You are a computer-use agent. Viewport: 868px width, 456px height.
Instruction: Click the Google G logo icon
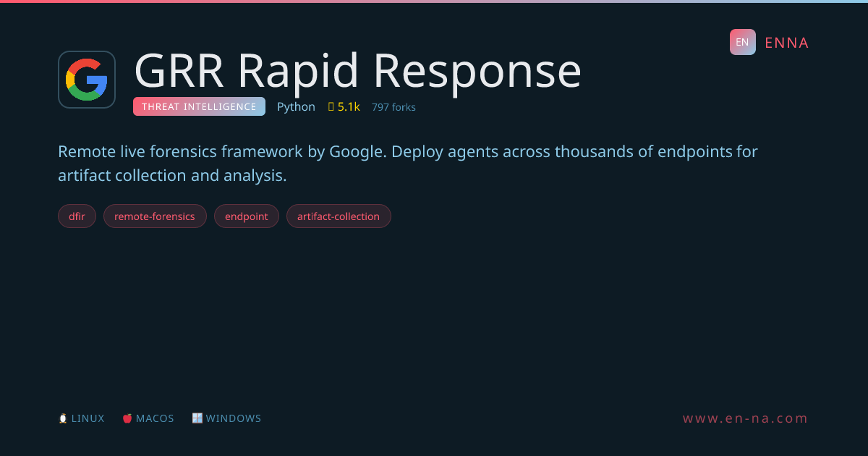pos(87,80)
